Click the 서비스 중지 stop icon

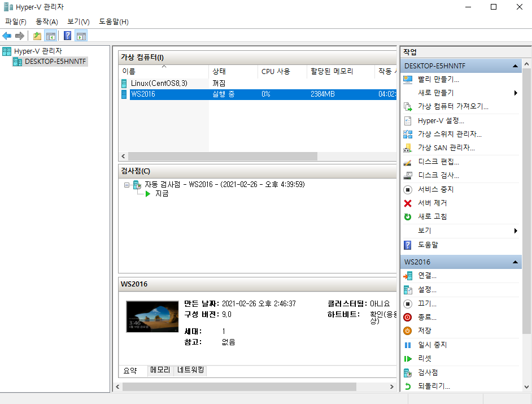coord(408,189)
